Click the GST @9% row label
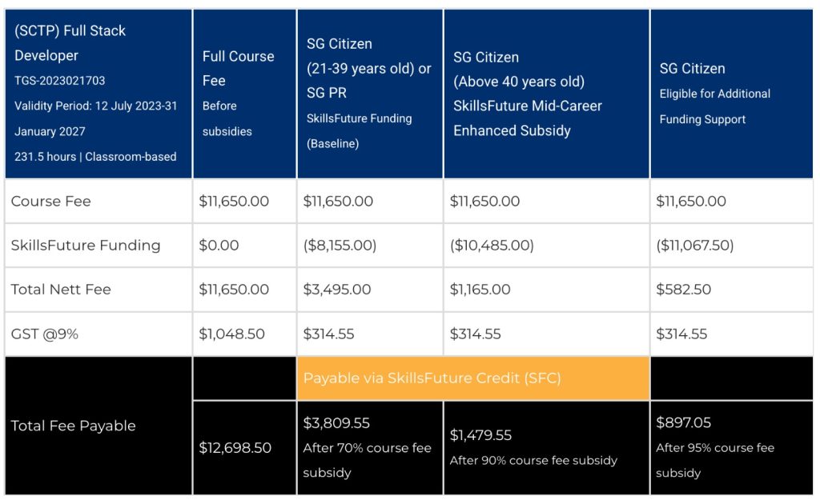Viewport: 820px width, 504px height. pos(45,334)
